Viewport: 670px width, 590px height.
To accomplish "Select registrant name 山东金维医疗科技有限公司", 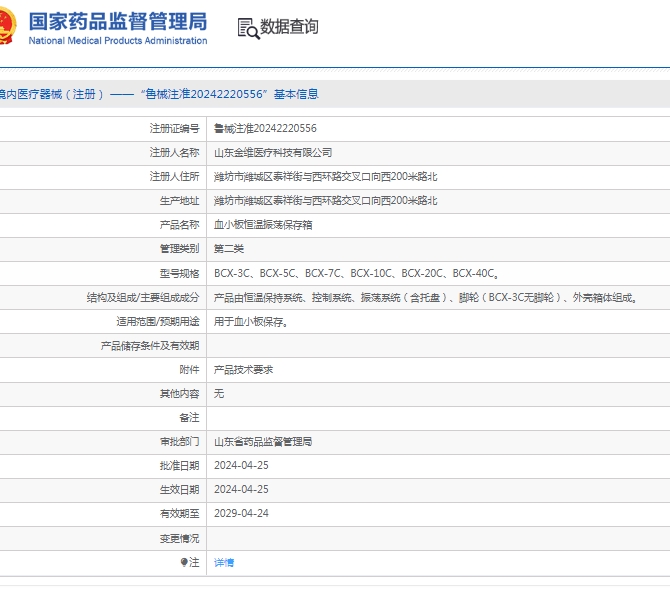I will (x=273, y=153).
